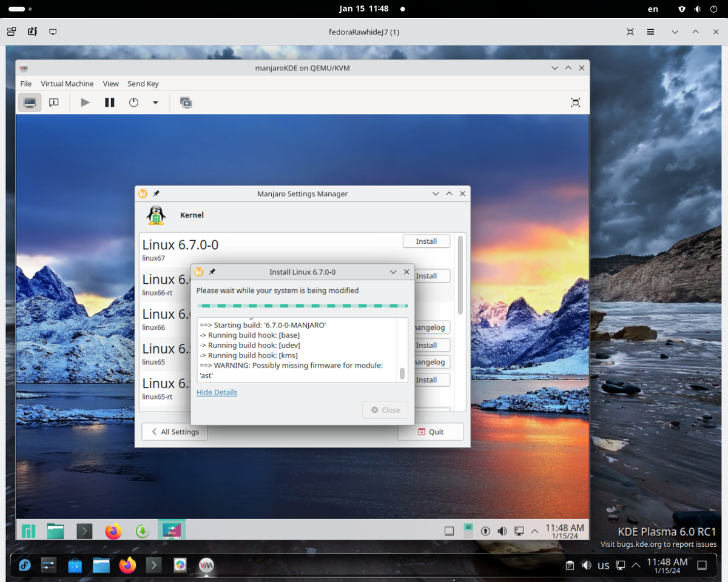The image size is (728, 582).
Task: Click Manjaro Settings Manager task in guest panel
Action: pyautogui.click(x=172, y=530)
